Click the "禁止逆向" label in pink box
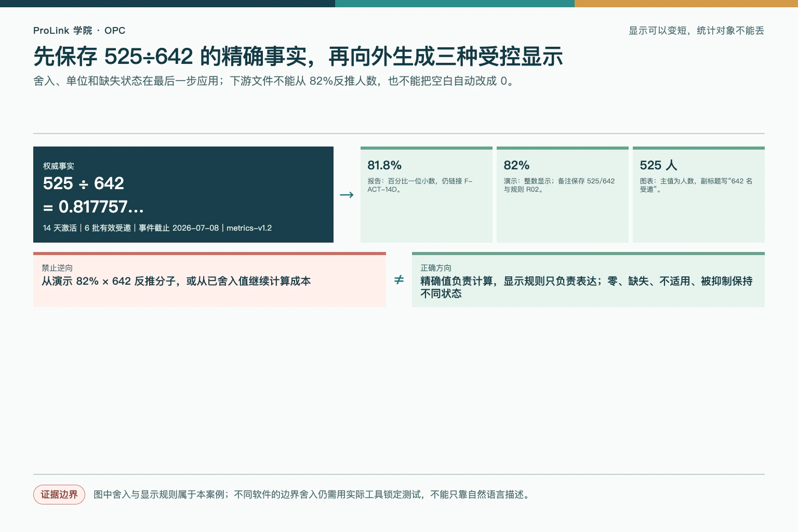This screenshot has width=798, height=532. (57, 268)
